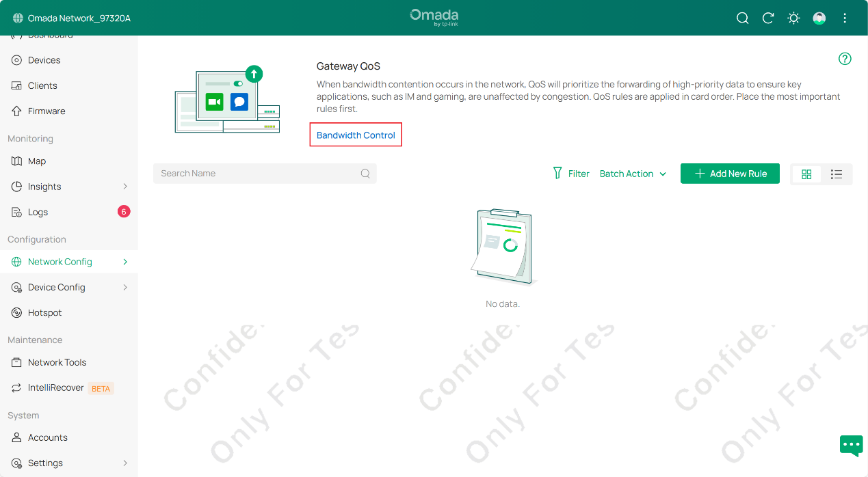
Task: Switch theme with the brightness sun icon
Action: pyautogui.click(x=793, y=18)
